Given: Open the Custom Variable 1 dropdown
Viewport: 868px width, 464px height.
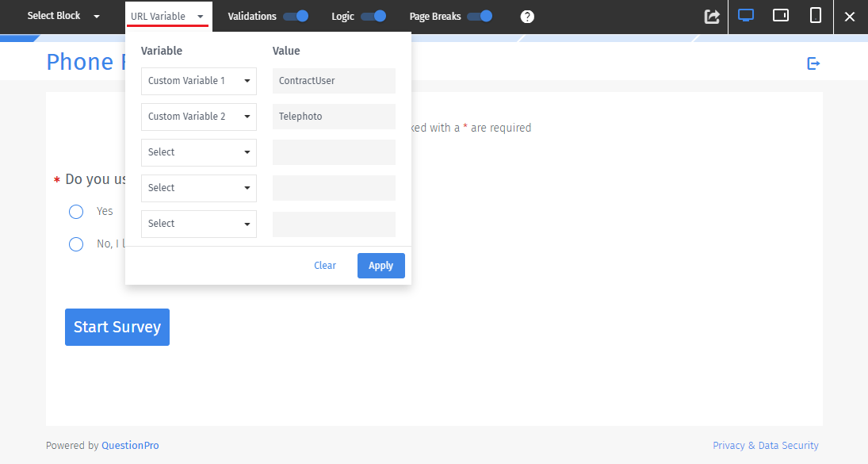Looking at the screenshot, I should 198,80.
